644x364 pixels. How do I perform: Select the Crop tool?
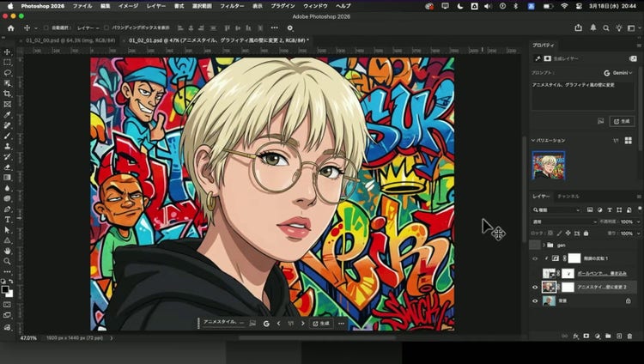point(7,94)
